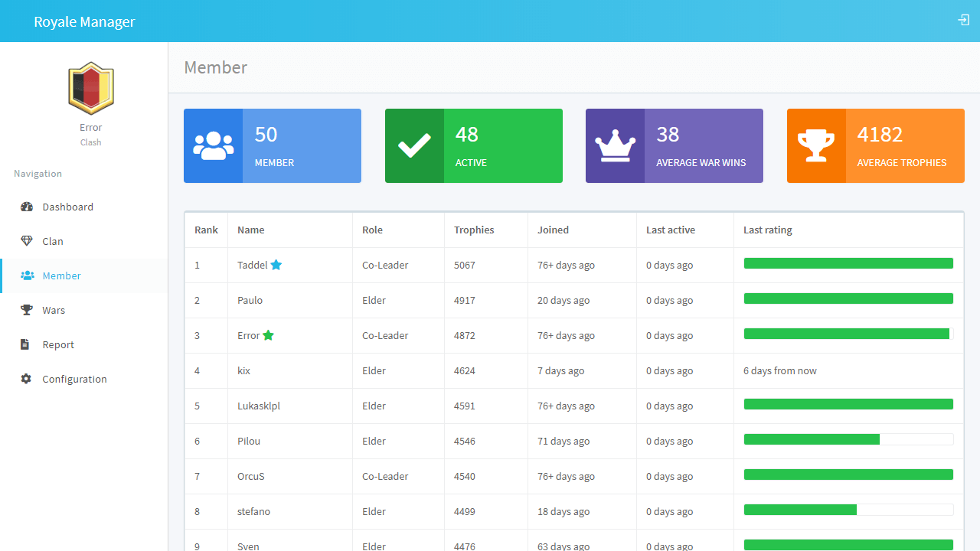
Task: Click stefano's last rating progress bar
Action: [x=848, y=510]
